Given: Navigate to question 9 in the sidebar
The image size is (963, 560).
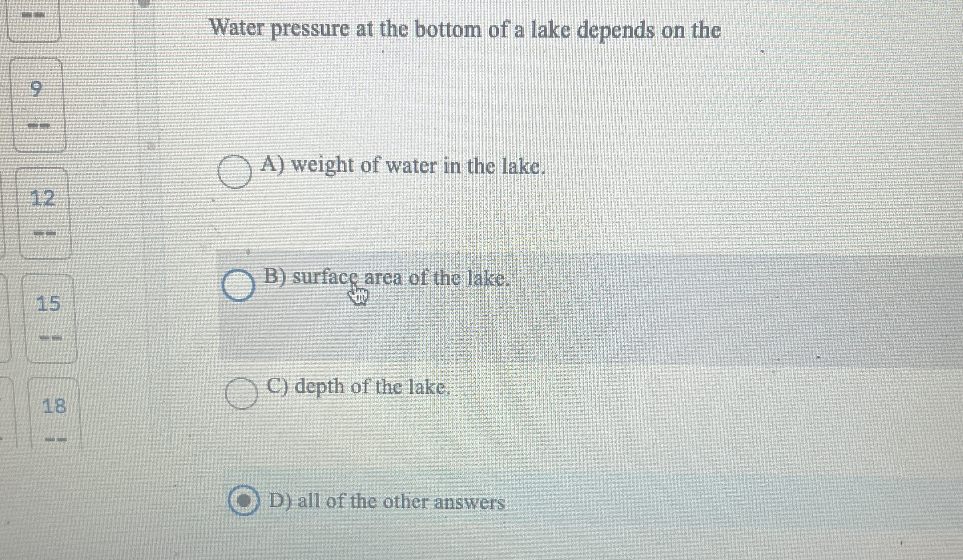Looking at the screenshot, I should (x=38, y=89).
